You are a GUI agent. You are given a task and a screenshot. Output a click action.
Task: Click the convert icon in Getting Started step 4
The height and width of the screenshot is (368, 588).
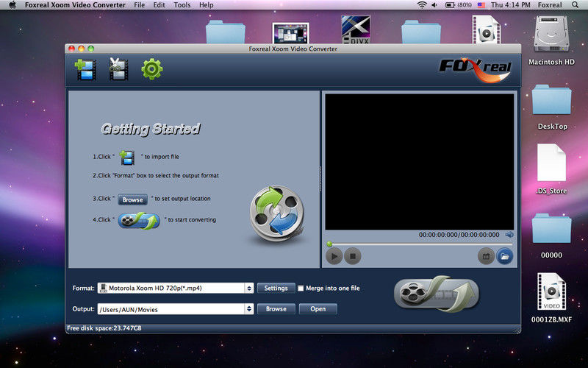(139, 221)
